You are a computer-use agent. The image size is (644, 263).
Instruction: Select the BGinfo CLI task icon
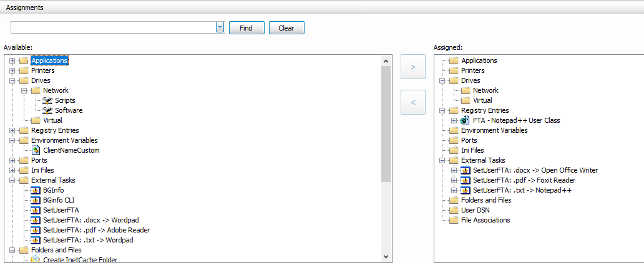click(x=36, y=200)
